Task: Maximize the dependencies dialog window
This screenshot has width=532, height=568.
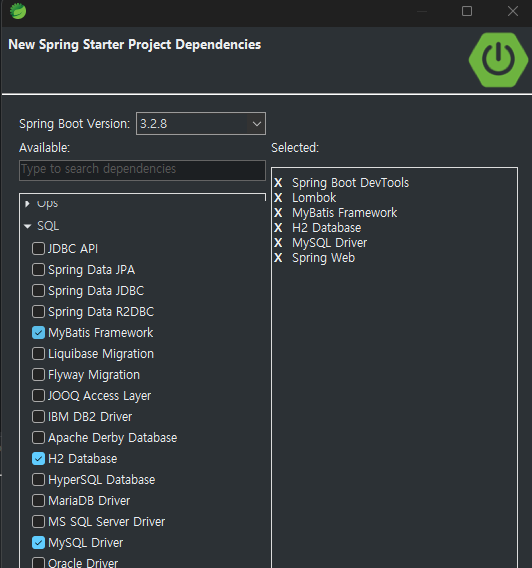Action: [x=467, y=11]
